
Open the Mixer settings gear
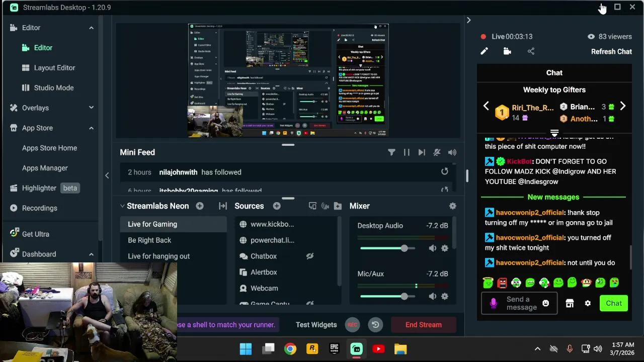[x=453, y=206]
